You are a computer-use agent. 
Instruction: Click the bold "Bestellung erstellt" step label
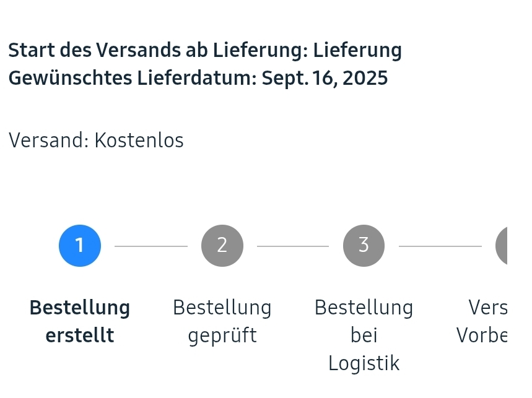click(79, 321)
